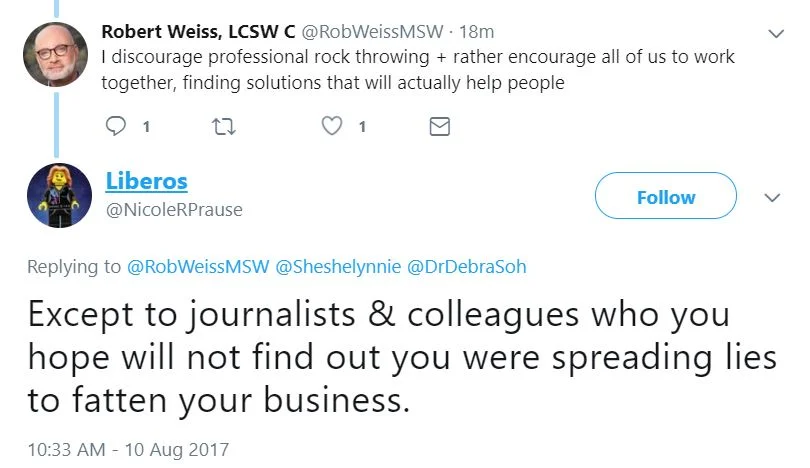Like the tweet with the heart icon
810x468 pixels.
tap(335, 126)
